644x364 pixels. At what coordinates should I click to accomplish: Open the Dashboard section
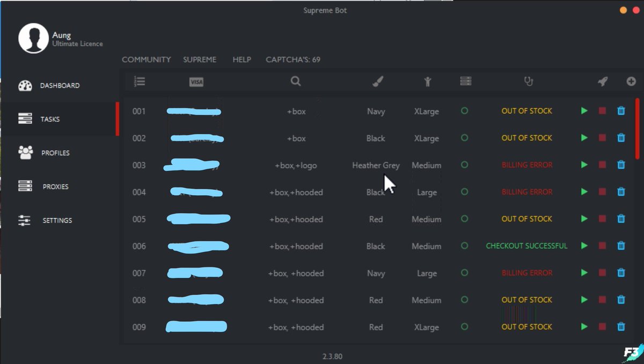click(59, 86)
